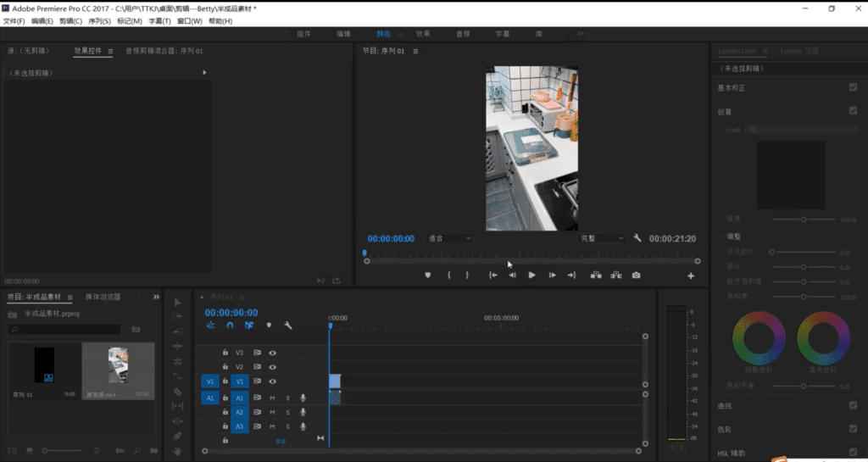The height and width of the screenshot is (462, 868).
Task: Open the 序列(S) menu
Action: point(100,21)
